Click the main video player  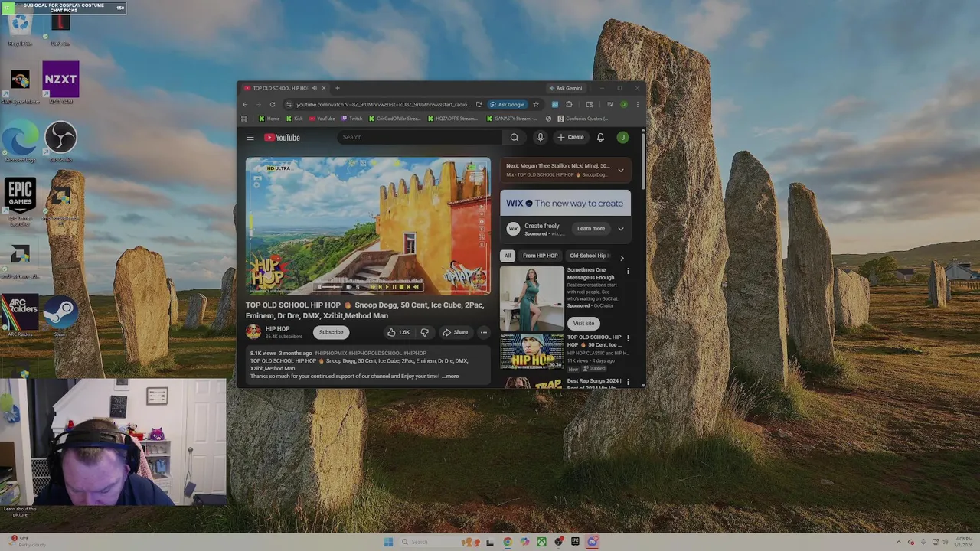pyautogui.click(x=368, y=226)
